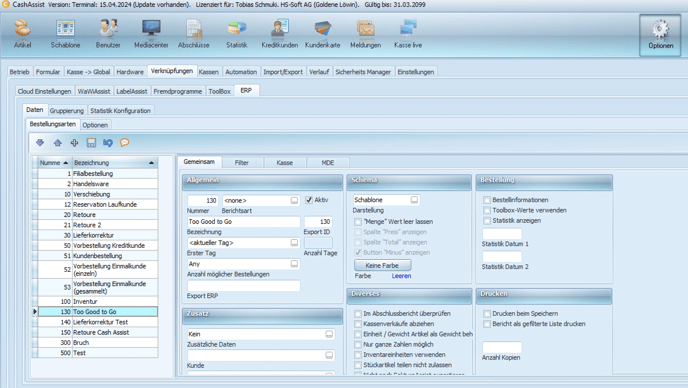The height and width of the screenshot is (388, 688).
Task: Open Sicherheits Manager tab
Action: point(363,72)
